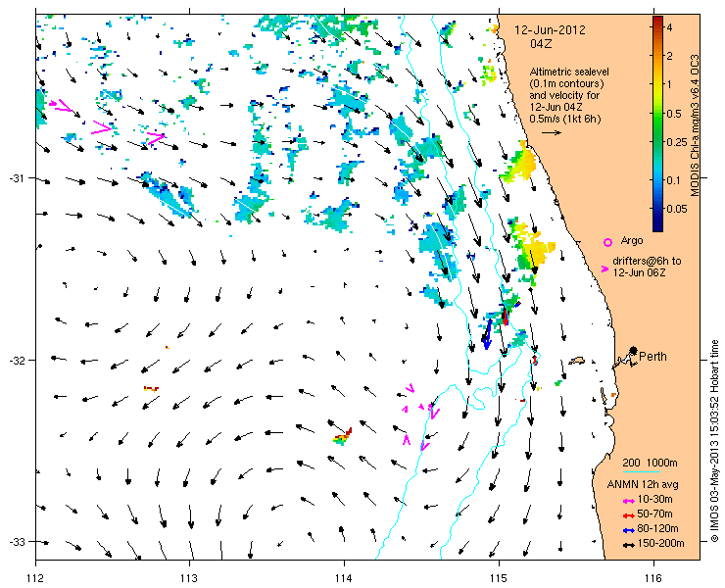This screenshot has width=725, height=588.
Task: Click the chlorophyll colorbar at the yellow 1 level
Action: (657, 84)
